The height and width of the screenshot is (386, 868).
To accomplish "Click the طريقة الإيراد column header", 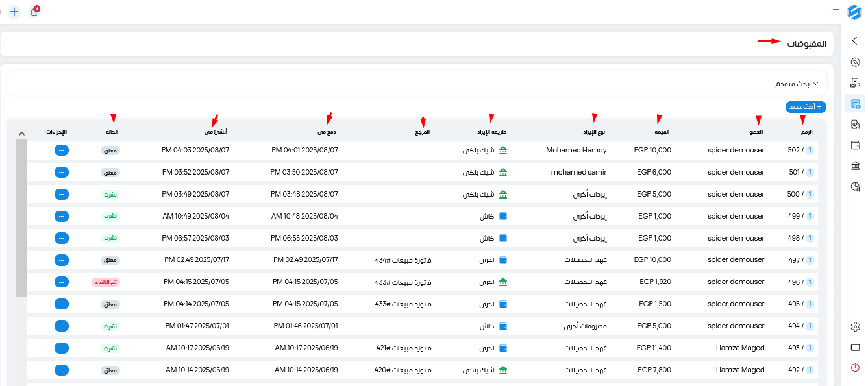I will [491, 132].
